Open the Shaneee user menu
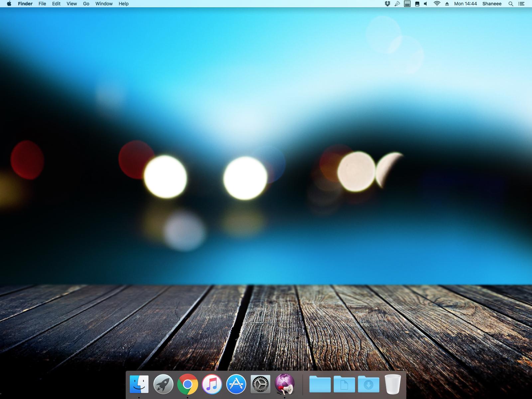The height and width of the screenshot is (399, 532). click(x=492, y=4)
